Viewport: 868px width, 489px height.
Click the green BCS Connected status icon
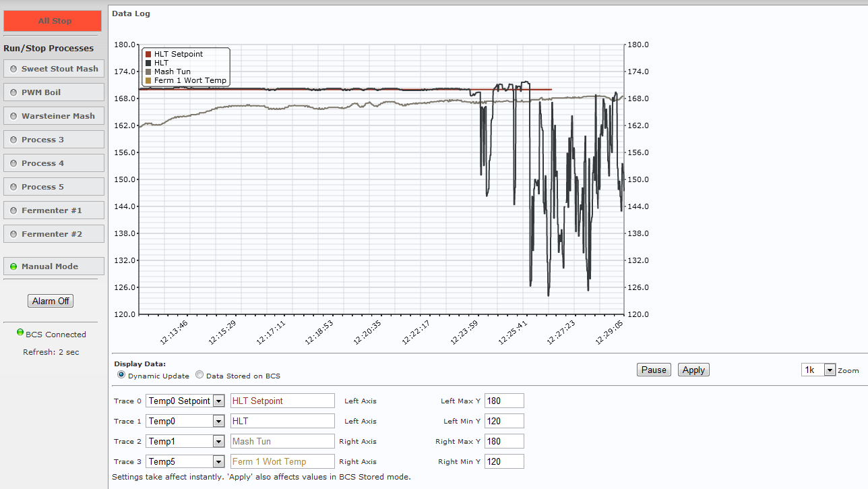[20, 333]
